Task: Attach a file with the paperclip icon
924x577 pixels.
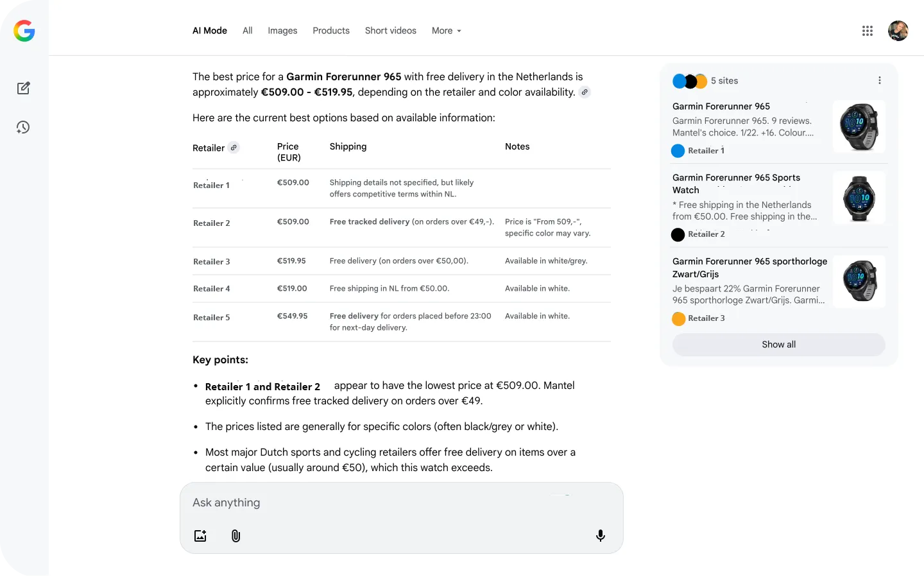Action: tap(235, 536)
